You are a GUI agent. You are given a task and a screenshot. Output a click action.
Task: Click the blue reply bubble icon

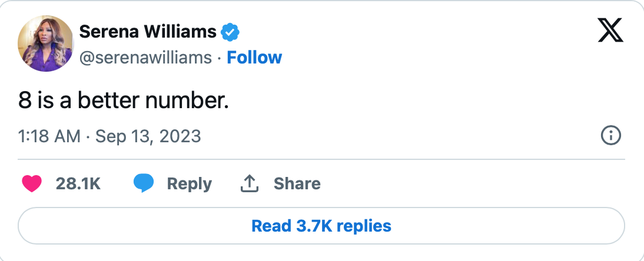[x=143, y=184]
